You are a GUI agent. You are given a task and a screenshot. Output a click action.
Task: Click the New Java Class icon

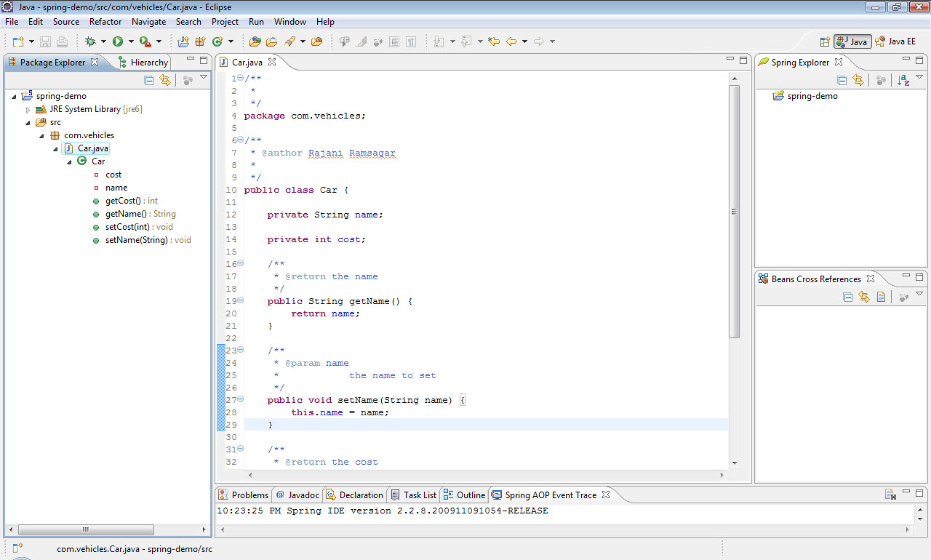tap(217, 41)
